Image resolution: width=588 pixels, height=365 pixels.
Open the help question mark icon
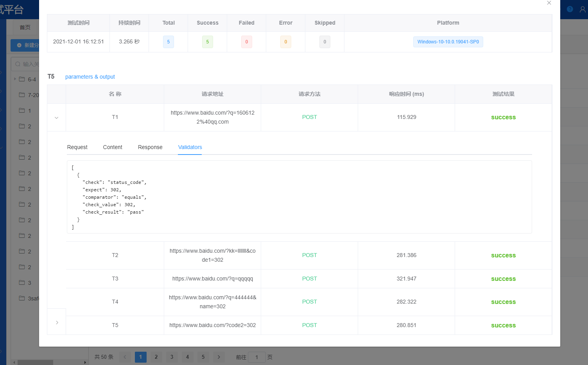coord(570,9)
